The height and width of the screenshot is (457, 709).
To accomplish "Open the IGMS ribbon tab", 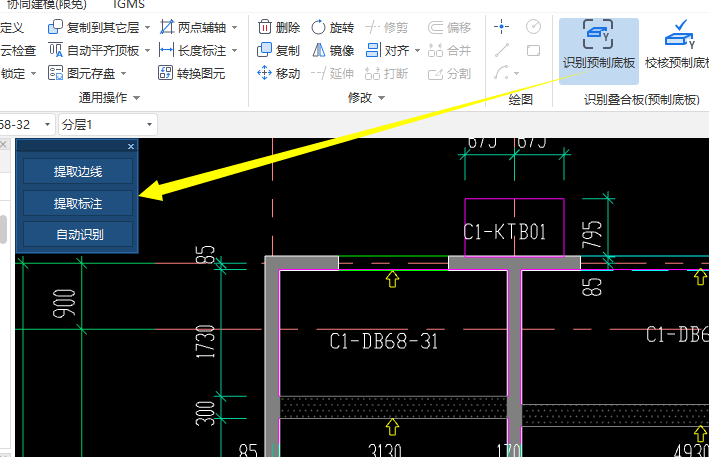I will pyautogui.click(x=129, y=4).
